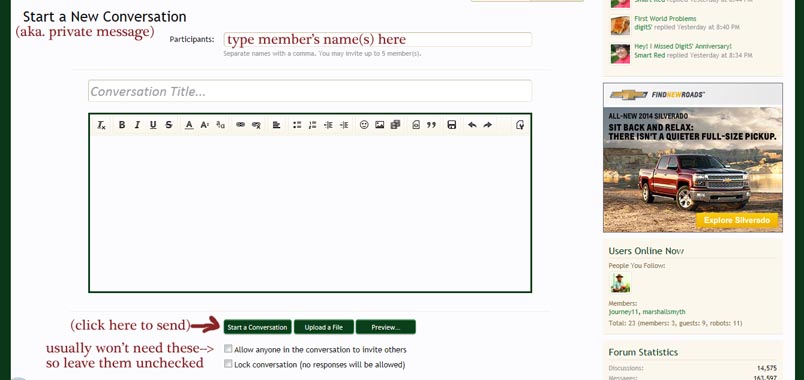This screenshot has width=804, height=380.
Task: Click followed user avatar under Users Online
Action: coord(620,283)
